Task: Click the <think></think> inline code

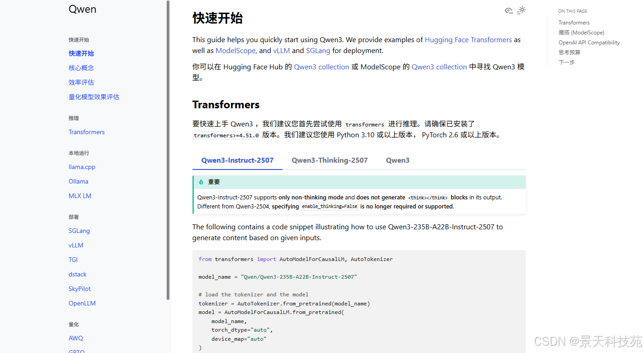Action: coord(428,198)
